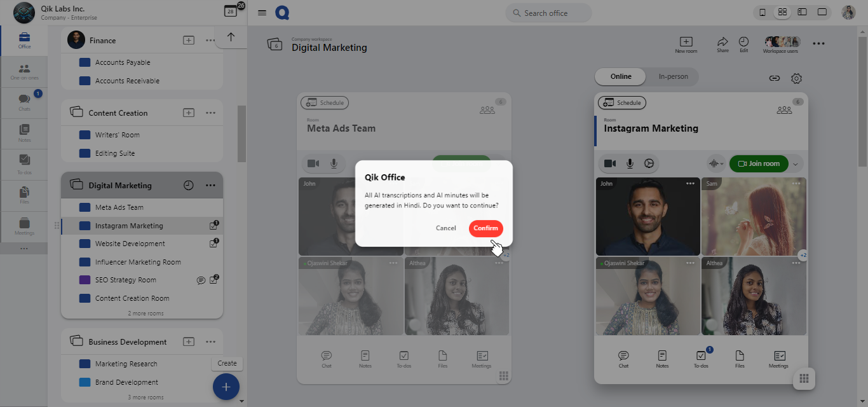
Task: Click the Search office field
Action: 548,13
